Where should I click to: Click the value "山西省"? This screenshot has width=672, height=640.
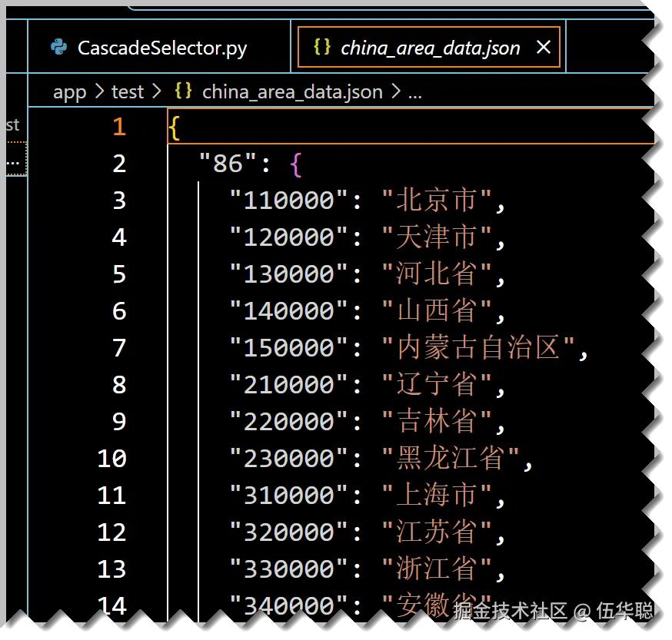tap(437, 310)
